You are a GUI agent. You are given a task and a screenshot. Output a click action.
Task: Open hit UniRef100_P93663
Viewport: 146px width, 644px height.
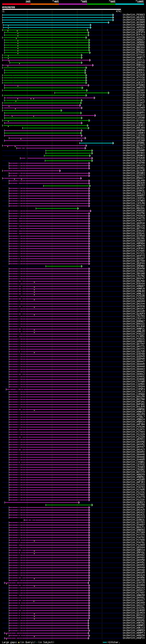[x=134, y=15]
